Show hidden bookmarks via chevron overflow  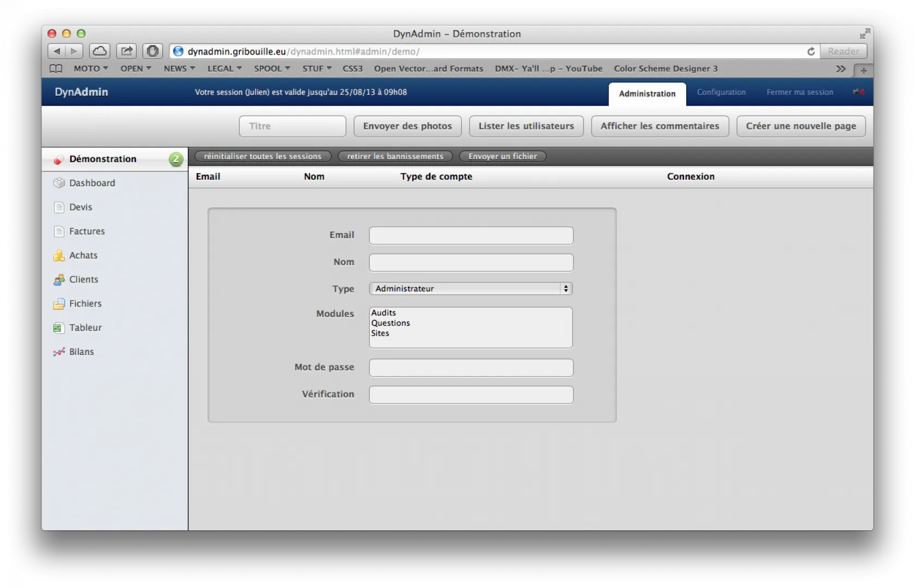(x=840, y=69)
